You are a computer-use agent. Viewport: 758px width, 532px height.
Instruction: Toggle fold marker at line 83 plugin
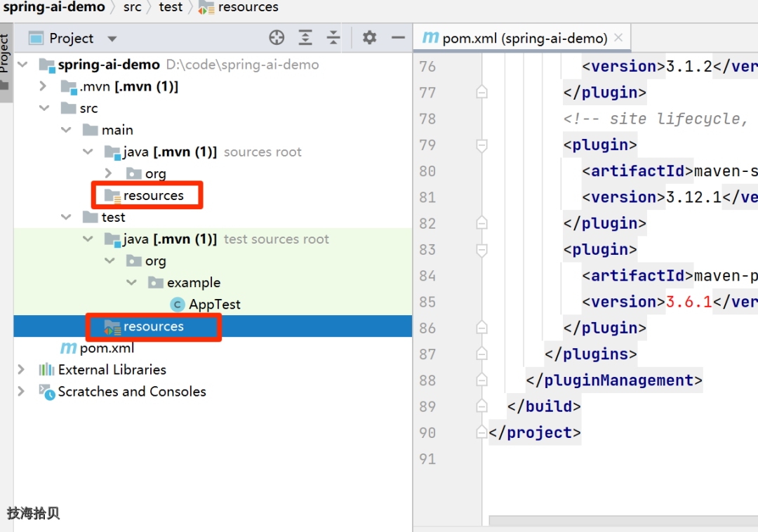tap(481, 250)
